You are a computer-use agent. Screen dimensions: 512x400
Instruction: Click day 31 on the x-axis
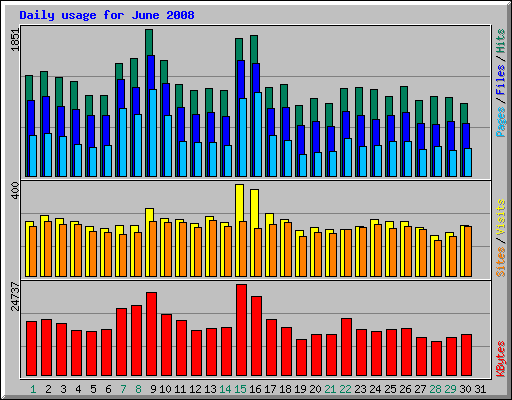(480, 389)
